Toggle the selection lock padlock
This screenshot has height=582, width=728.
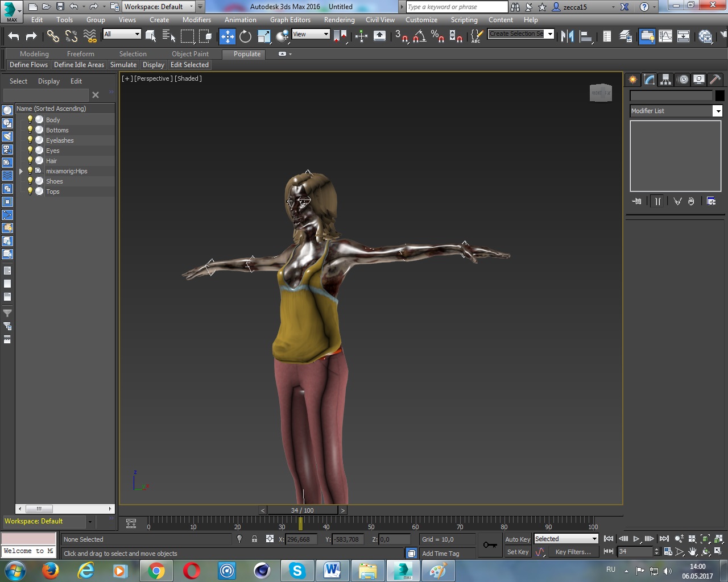point(254,539)
